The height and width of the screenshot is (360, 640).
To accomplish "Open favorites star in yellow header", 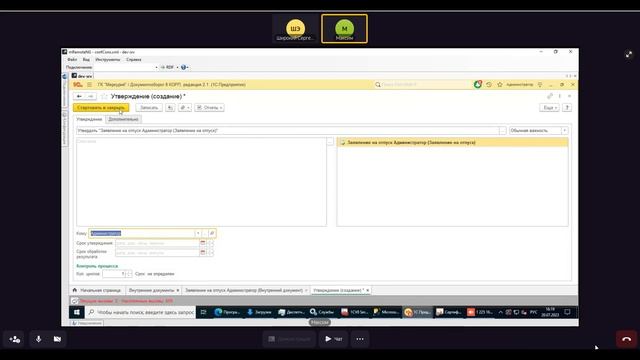I will tap(500, 84).
